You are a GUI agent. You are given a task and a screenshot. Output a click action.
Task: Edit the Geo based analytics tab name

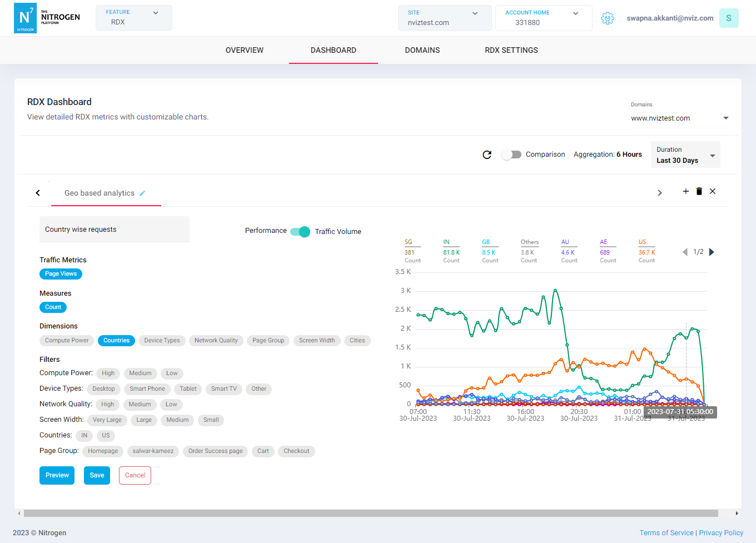(142, 193)
